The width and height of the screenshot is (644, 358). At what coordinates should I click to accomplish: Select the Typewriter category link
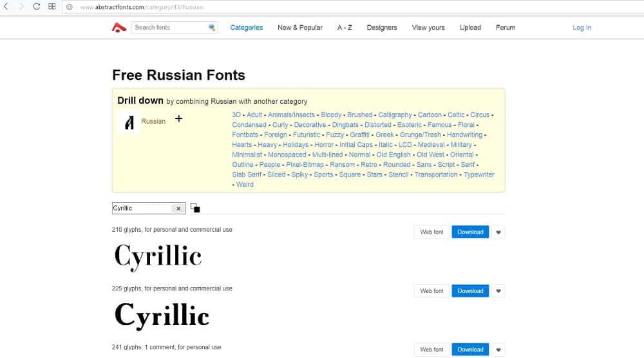point(479,174)
